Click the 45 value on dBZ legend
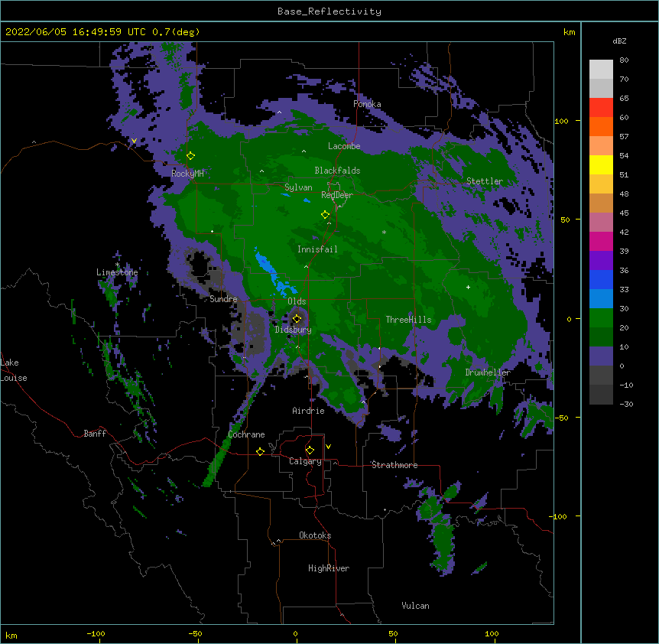This screenshot has width=659, height=644. pos(624,213)
